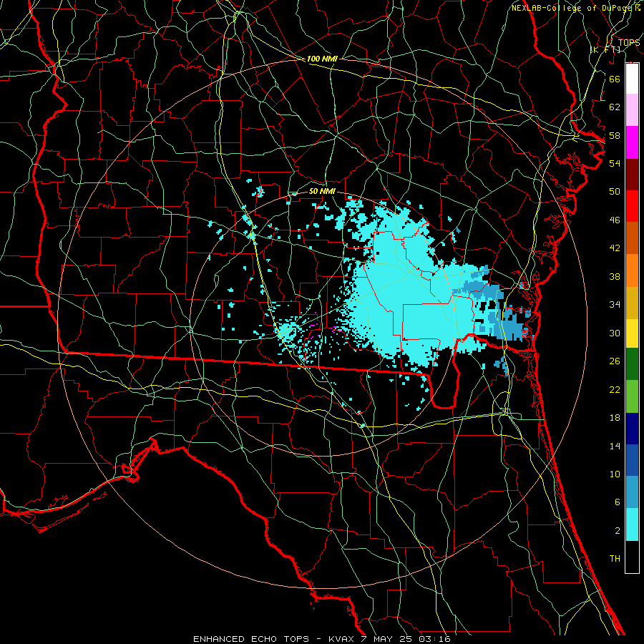The image size is (644, 644).
Task: Click the legend value "38"
Action: [x=615, y=276]
